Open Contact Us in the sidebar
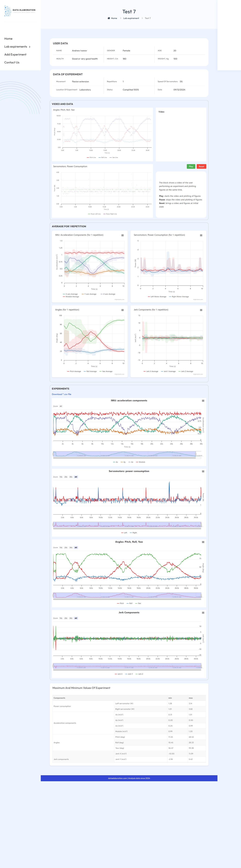This screenshot has height=868, width=241. pos(12,62)
